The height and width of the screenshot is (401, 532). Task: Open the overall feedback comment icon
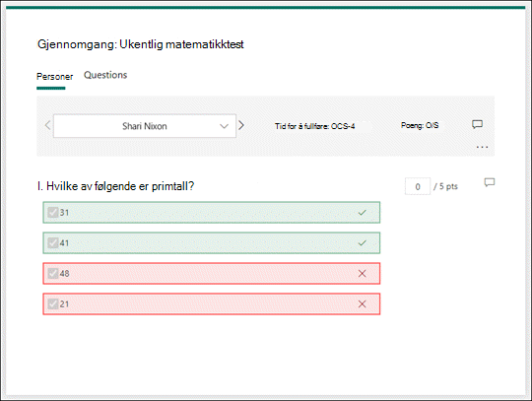click(477, 124)
